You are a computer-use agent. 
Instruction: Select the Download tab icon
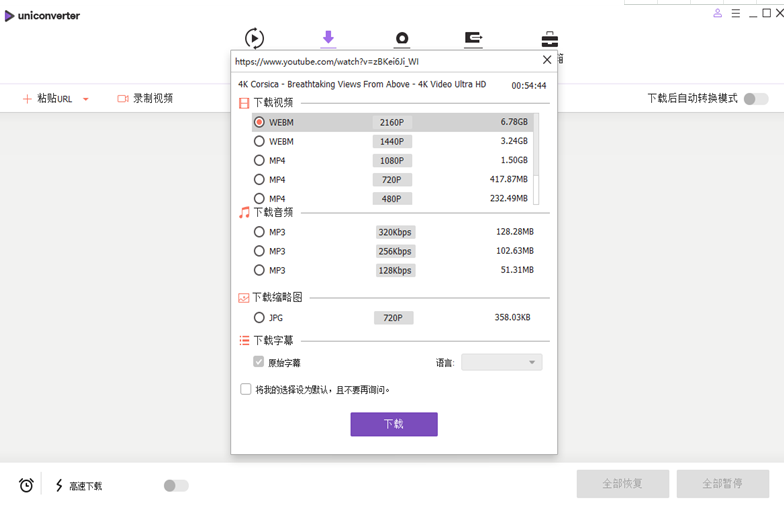[328, 38]
